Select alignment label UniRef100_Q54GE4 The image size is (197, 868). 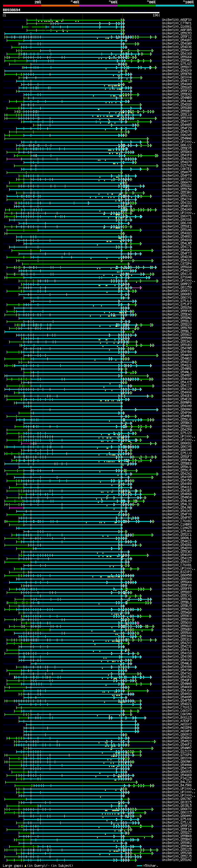(x=177, y=396)
